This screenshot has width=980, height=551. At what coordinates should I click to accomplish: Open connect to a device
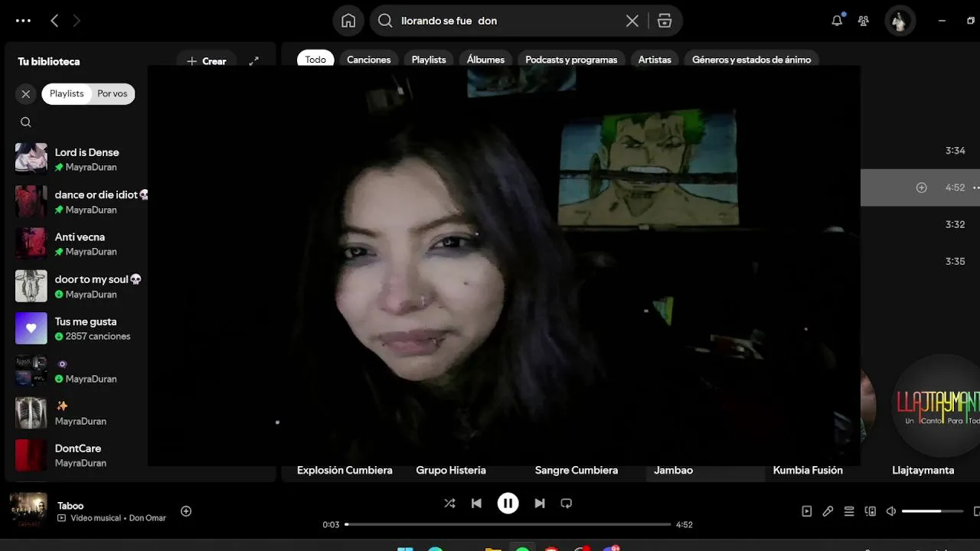pos(870,511)
